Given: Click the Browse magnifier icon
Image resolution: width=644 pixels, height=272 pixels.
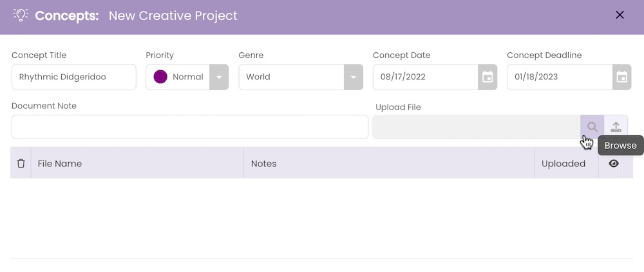Looking at the screenshot, I should [x=592, y=127].
